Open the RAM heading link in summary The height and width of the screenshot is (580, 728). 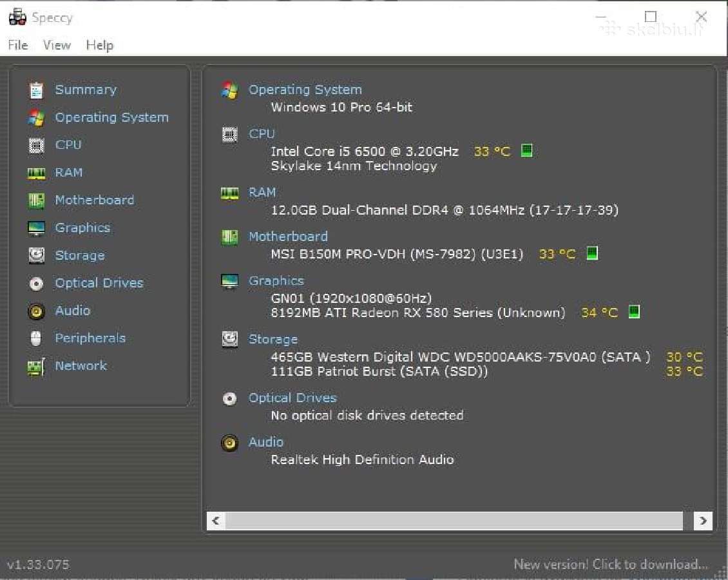[x=262, y=193]
